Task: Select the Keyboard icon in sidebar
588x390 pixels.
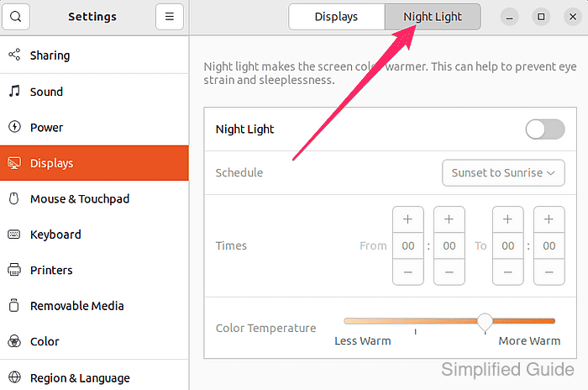Action: pos(14,235)
